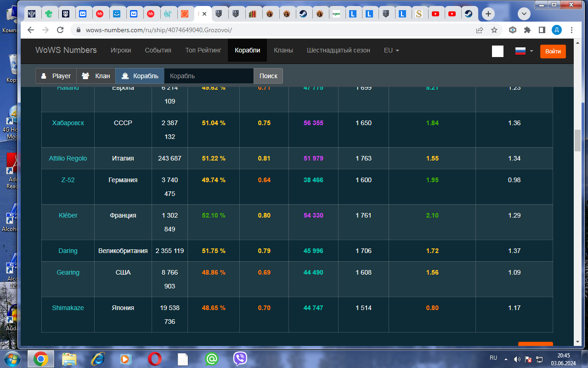Viewport: 588px width, 368px height.
Task: Share this page from the address bar
Action: tap(480, 30)
